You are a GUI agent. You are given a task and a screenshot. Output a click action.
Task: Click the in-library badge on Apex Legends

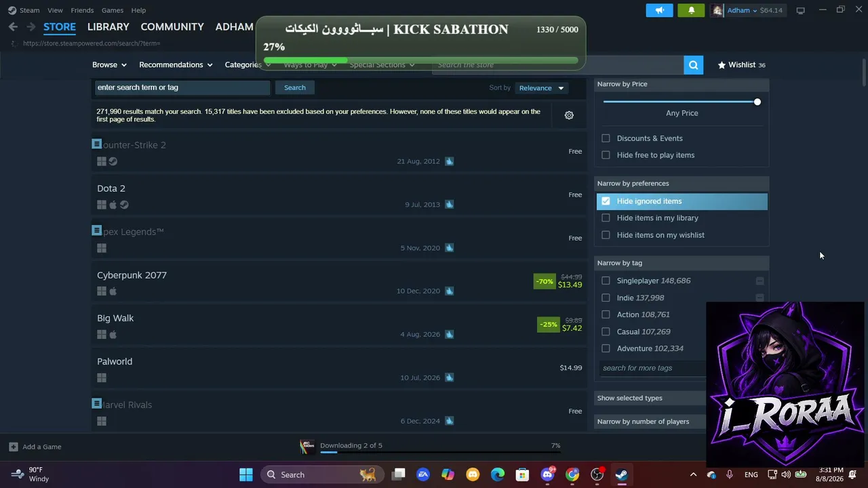click(x=96, y=230)
